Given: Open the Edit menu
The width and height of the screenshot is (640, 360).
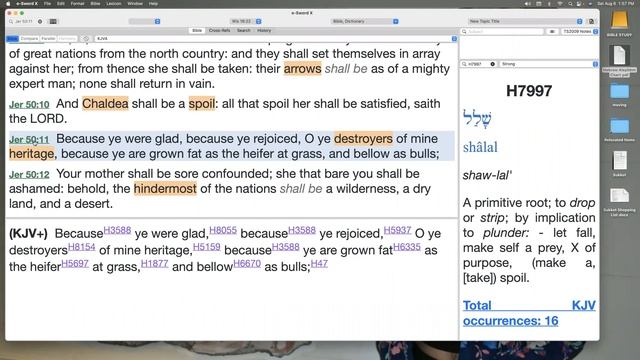Looking at the screenshot, I should [61, 3].
